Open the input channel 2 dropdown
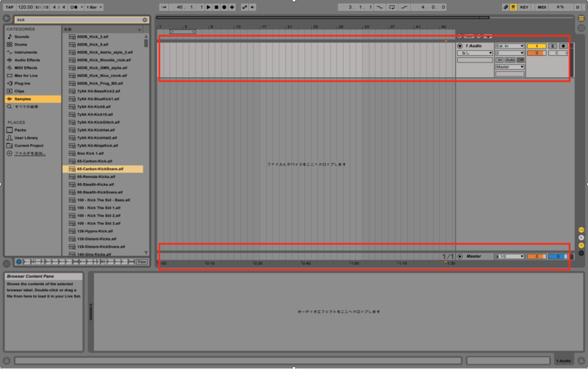The width and height of the screenshot is (588, 369). click(x=509, y=53)
